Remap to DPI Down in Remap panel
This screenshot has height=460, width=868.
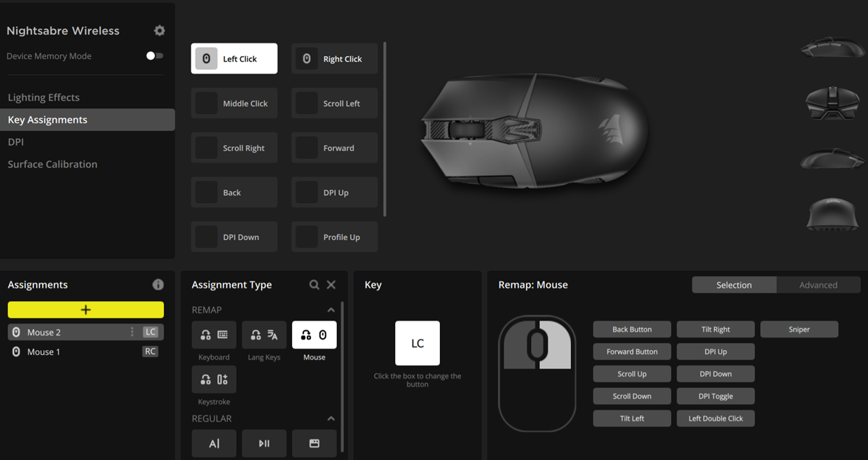coord(715,374)
